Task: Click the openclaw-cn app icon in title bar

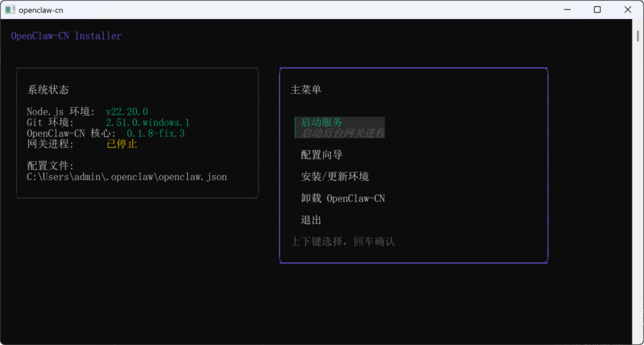Action: tap(10, 9)
